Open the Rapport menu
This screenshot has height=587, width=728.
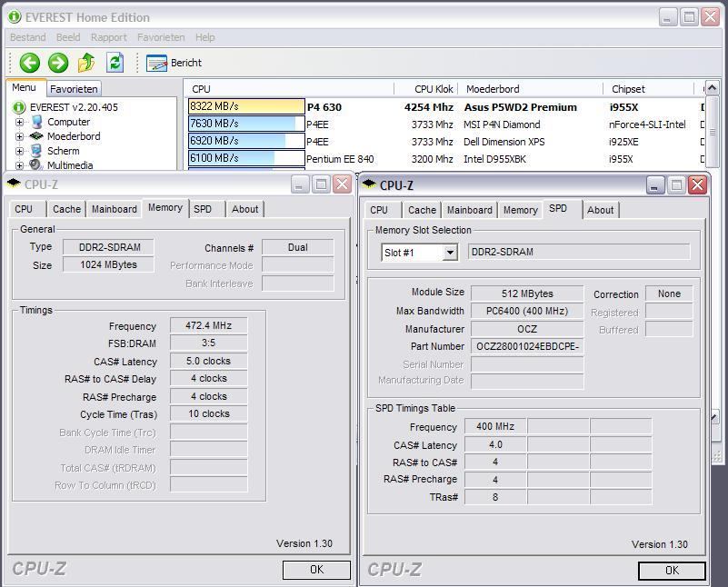point(109,37)
